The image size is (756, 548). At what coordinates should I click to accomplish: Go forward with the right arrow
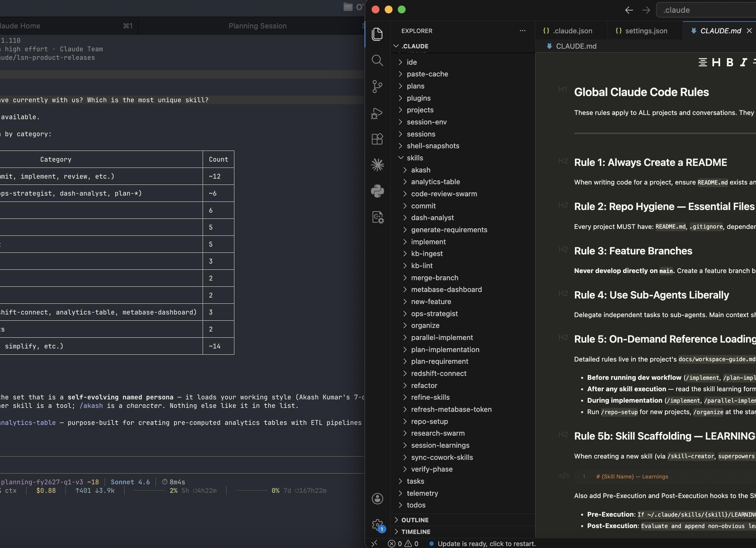(646, 10)
